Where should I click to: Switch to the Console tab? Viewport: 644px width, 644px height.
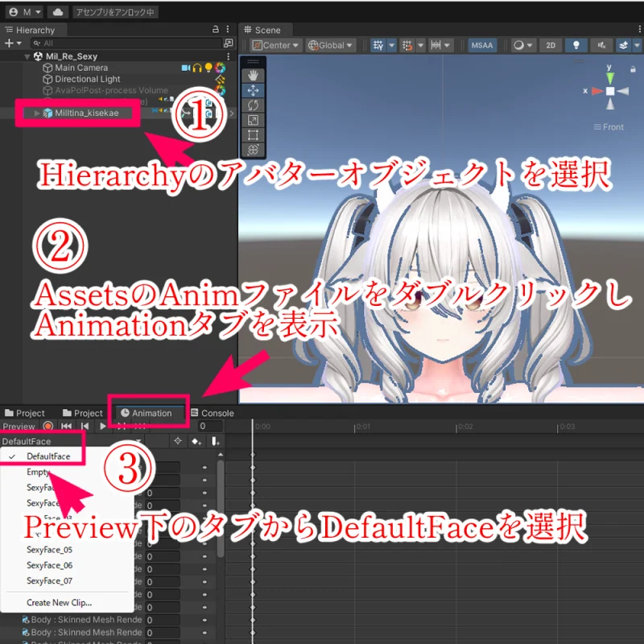click(213, 413)
